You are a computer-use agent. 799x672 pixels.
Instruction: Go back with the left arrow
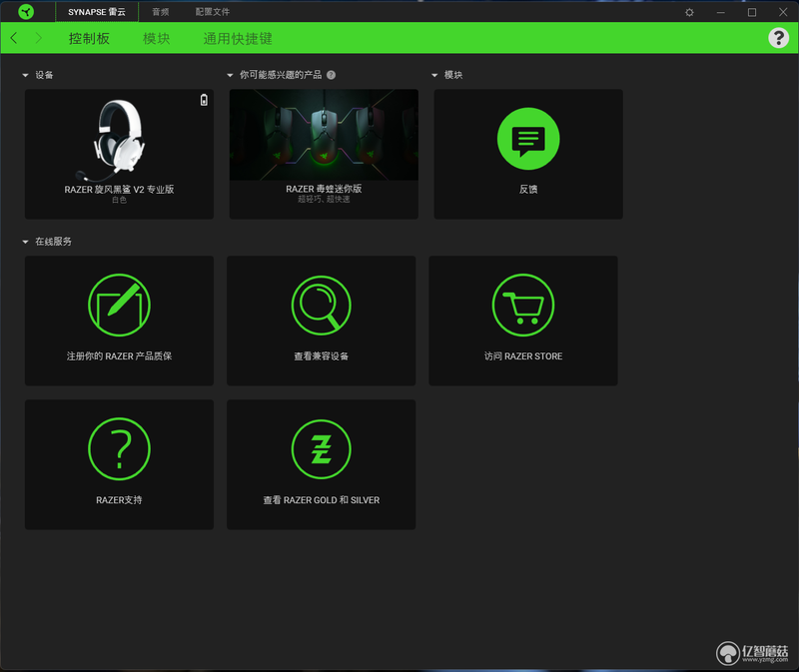pyautogui.click(x=14, y=38)
